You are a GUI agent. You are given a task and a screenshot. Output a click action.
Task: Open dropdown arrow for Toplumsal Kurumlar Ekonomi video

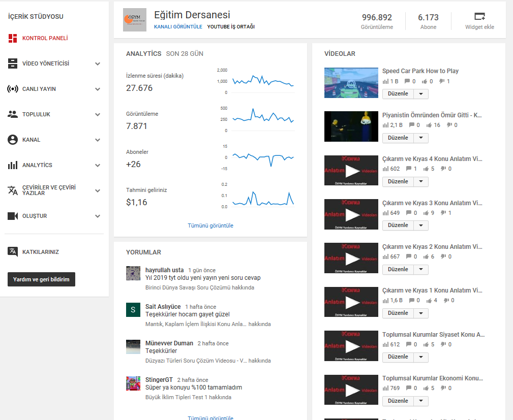[x=421, y=401]
